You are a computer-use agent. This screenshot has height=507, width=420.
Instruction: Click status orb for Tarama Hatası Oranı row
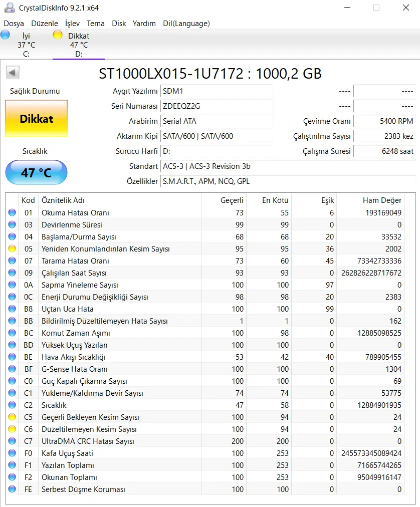point(12,261)
